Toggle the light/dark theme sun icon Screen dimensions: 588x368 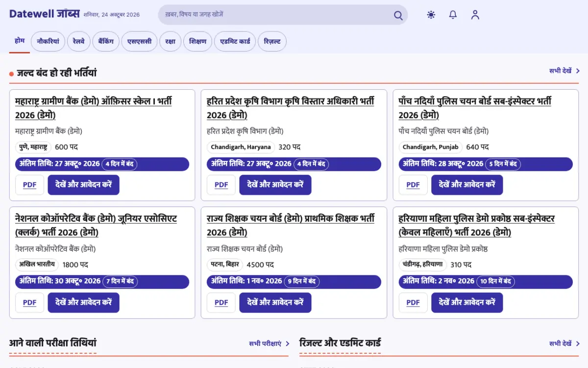[431, 15]
